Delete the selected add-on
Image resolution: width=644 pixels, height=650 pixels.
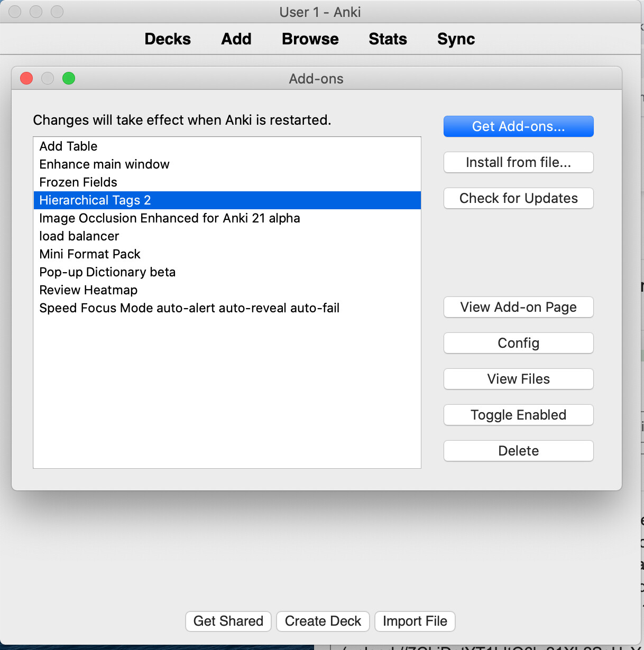coord(519,451)
